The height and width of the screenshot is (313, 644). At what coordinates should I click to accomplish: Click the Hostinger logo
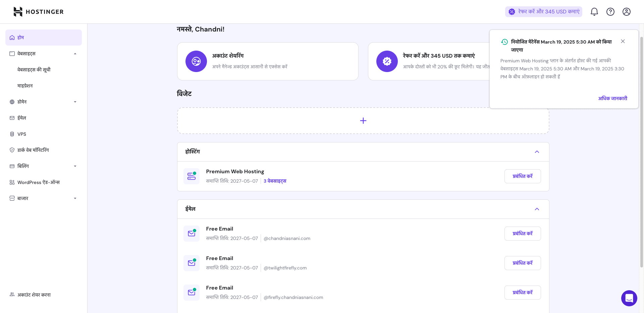[x=39, y=12]
